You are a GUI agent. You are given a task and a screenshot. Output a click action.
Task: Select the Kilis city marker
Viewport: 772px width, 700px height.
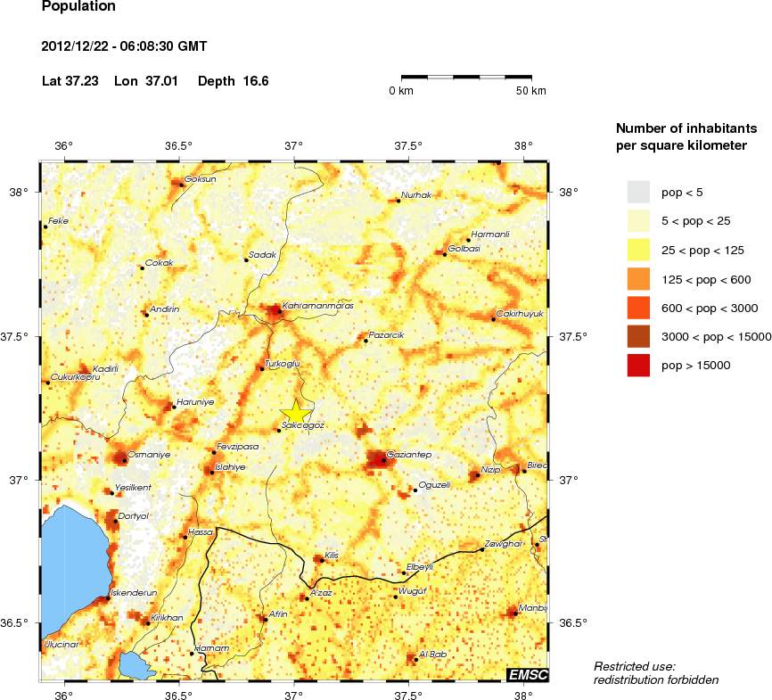click(x=322, y=560)
